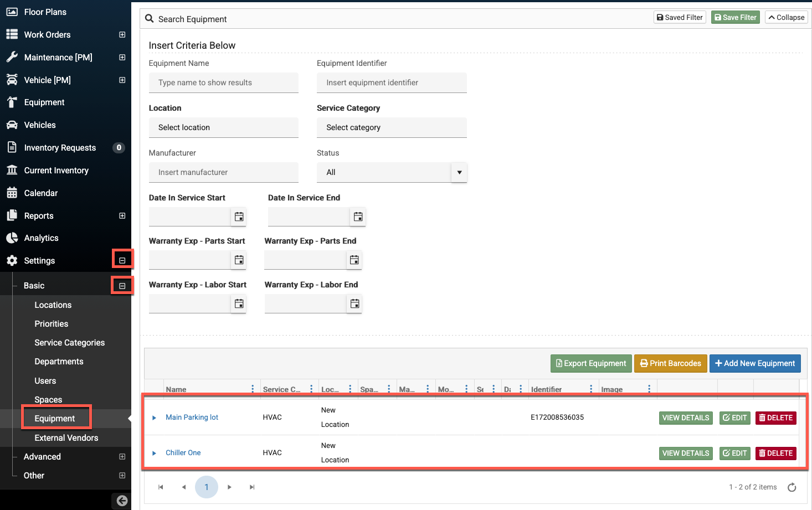This screenshot has width=812, height=510.
Task: Open the Chiller One equipment link
Action: [x=183, y=453]
